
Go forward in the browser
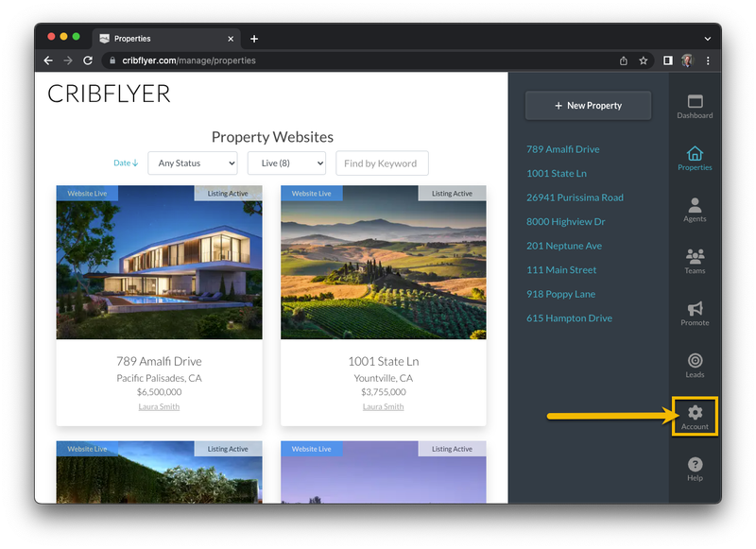pyautogui.click(x=68, y=60)
